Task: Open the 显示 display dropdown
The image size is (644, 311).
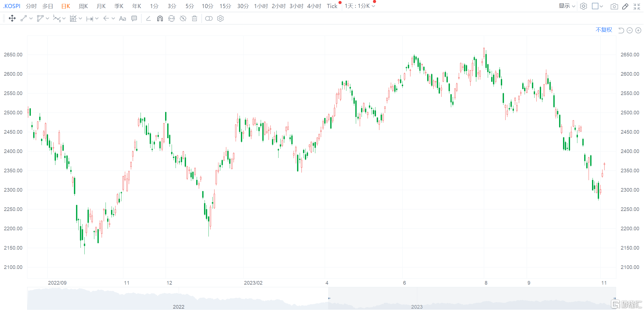Action: coord(567,6)
